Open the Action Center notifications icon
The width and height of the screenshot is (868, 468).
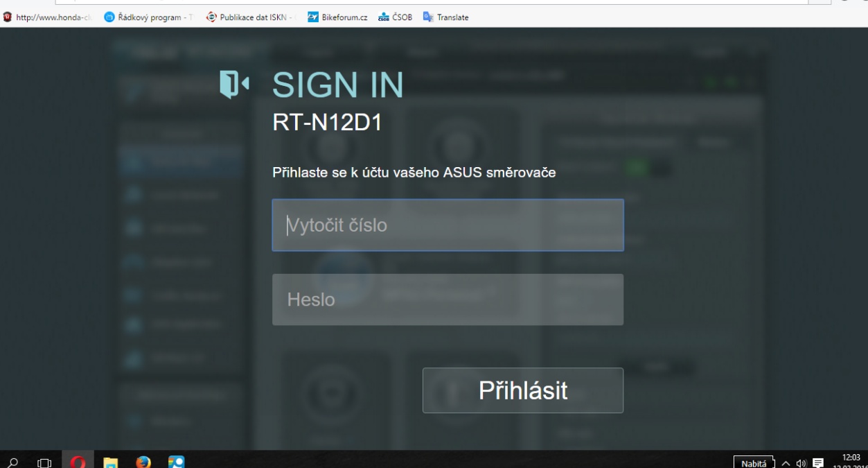pos(818,463)
